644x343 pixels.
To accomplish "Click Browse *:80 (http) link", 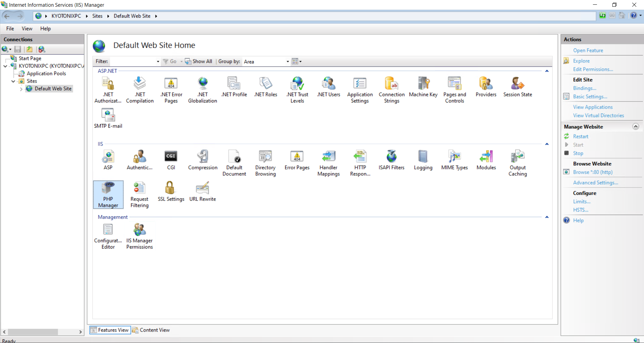I will [593, 172].
